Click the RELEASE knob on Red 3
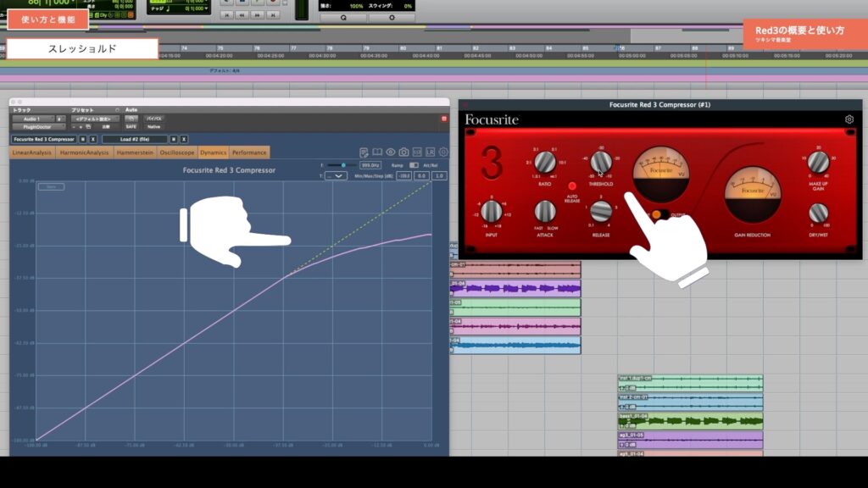 601,211
